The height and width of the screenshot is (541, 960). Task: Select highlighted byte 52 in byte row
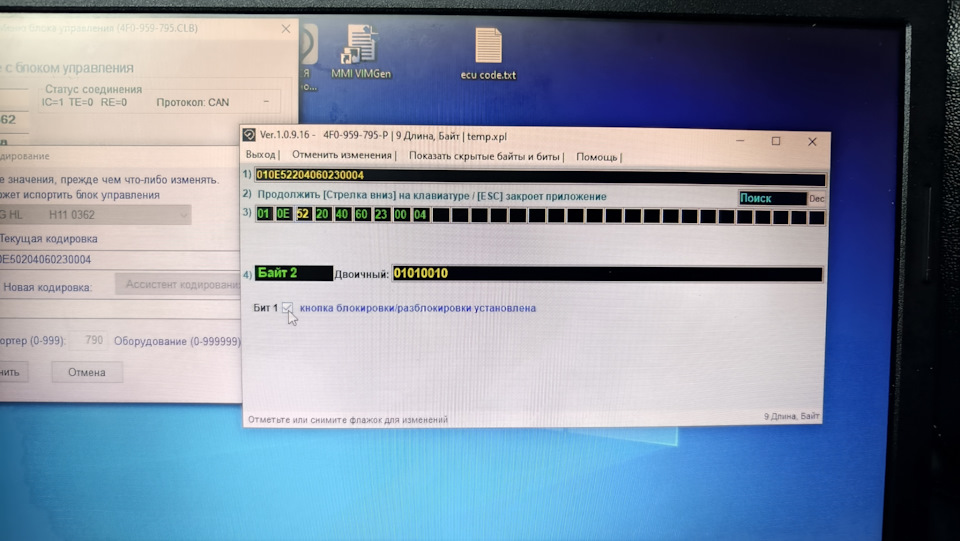pyautogui.click(x=303, y=214)
